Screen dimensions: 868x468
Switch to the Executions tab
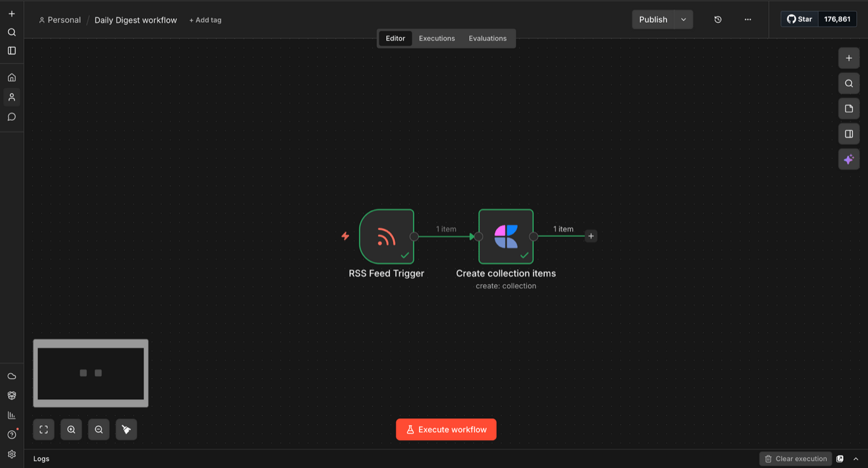click(x=436, y=38)
